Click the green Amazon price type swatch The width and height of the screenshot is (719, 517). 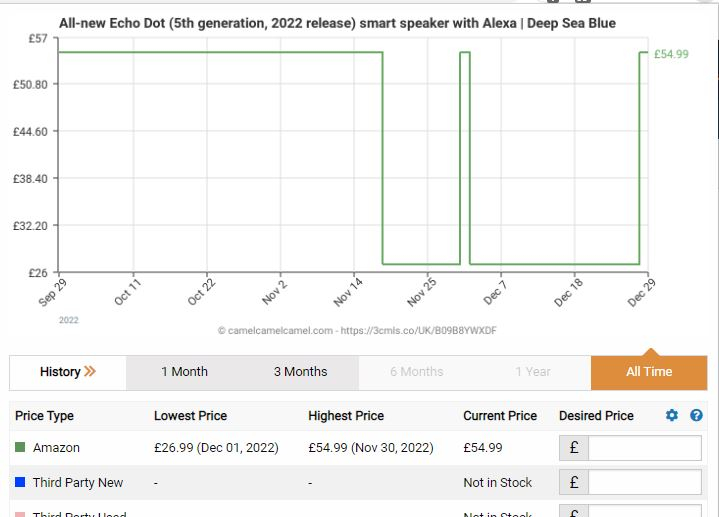pos(20,447)
